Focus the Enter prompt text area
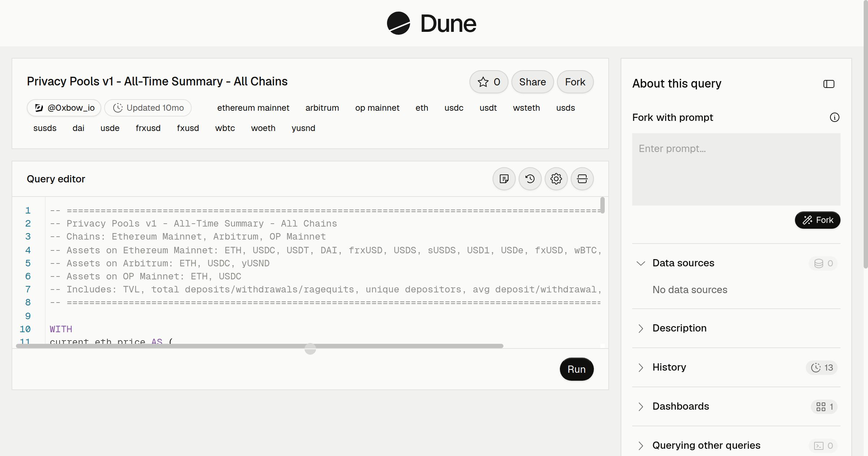Screen dimensions: 868x456 click(736, 169)
